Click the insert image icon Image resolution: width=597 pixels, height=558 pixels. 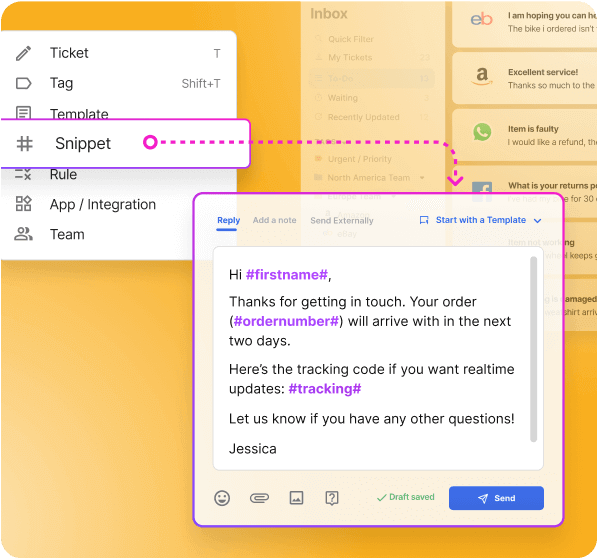tap(296, 497)
